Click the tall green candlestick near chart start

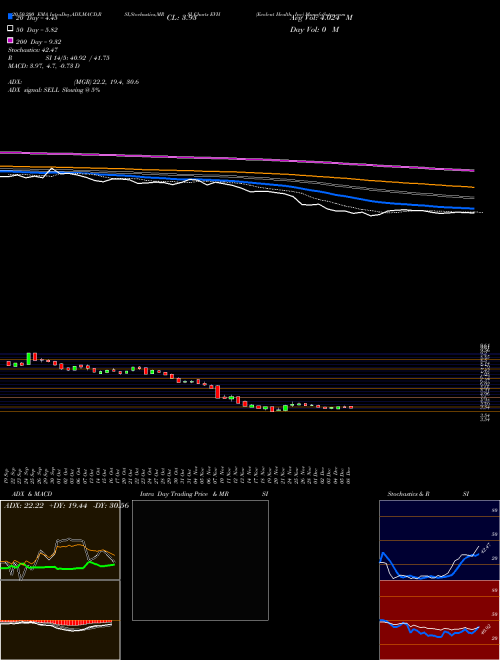point(29,359)
